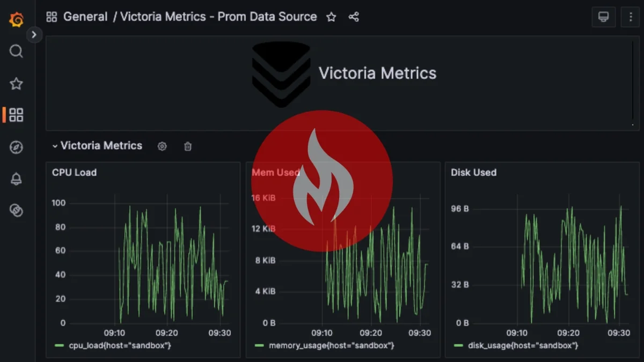Click the 100 label on the CPU Load axis

(x=58, y=203)
